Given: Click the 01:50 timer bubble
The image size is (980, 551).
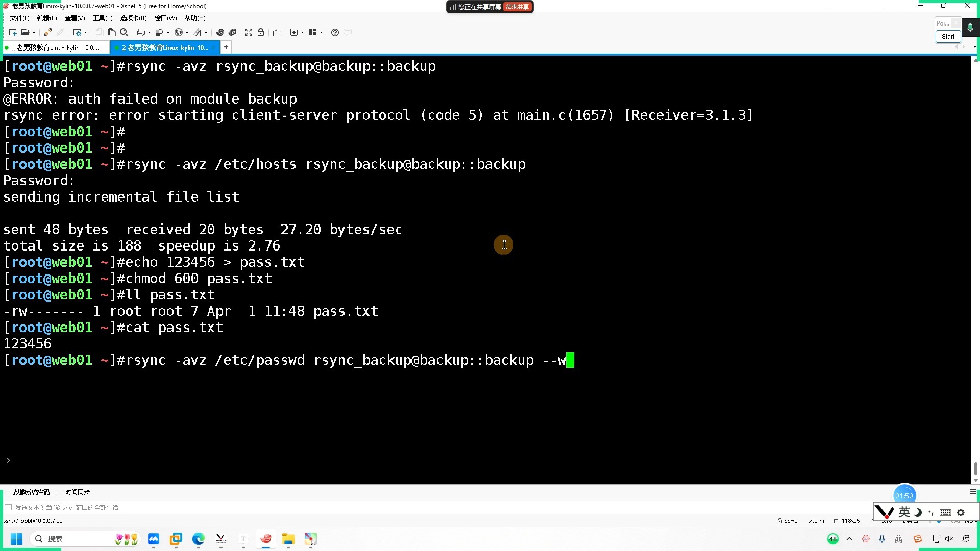Looking at the screenshot, I should tap(904, 495).
